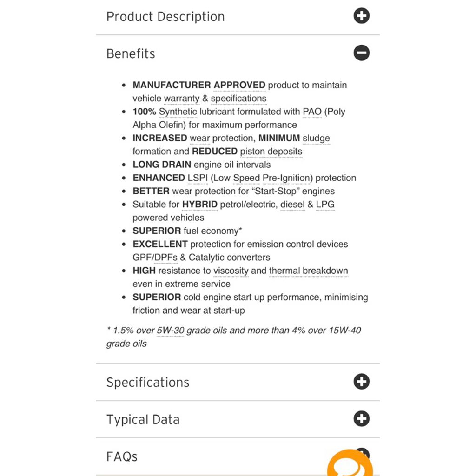Click the FAQs plus icon
476x476 pixels.
coord(363,452)
